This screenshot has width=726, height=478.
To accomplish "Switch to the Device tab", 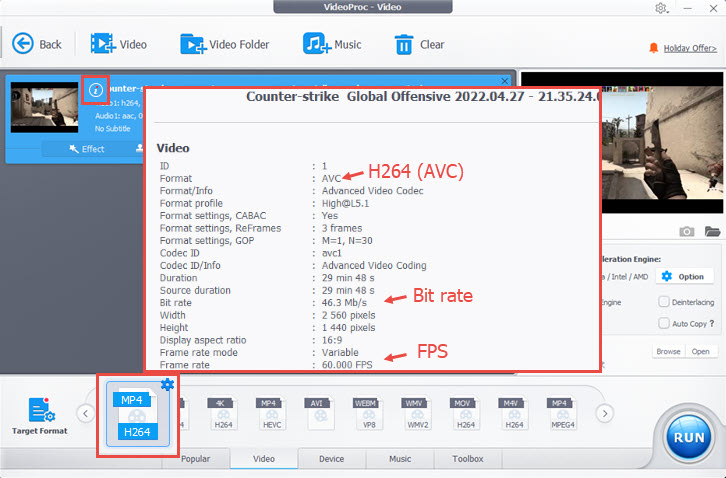I will [332, 459].
